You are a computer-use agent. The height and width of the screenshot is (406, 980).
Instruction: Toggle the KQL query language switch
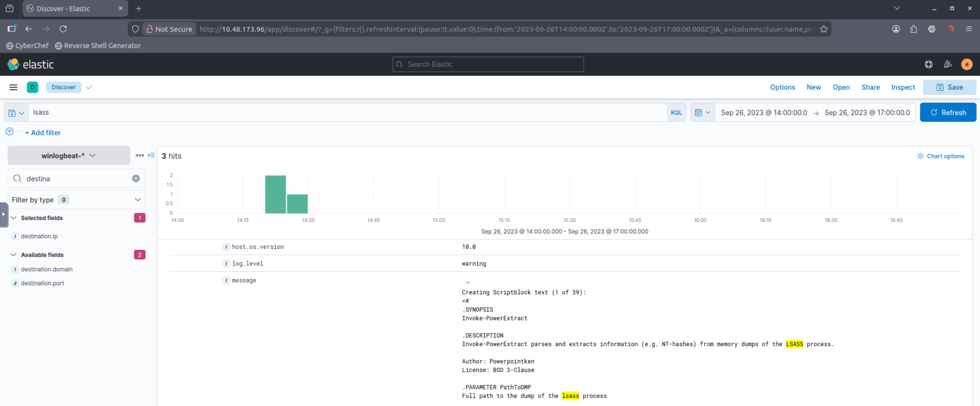click(676, 113)
